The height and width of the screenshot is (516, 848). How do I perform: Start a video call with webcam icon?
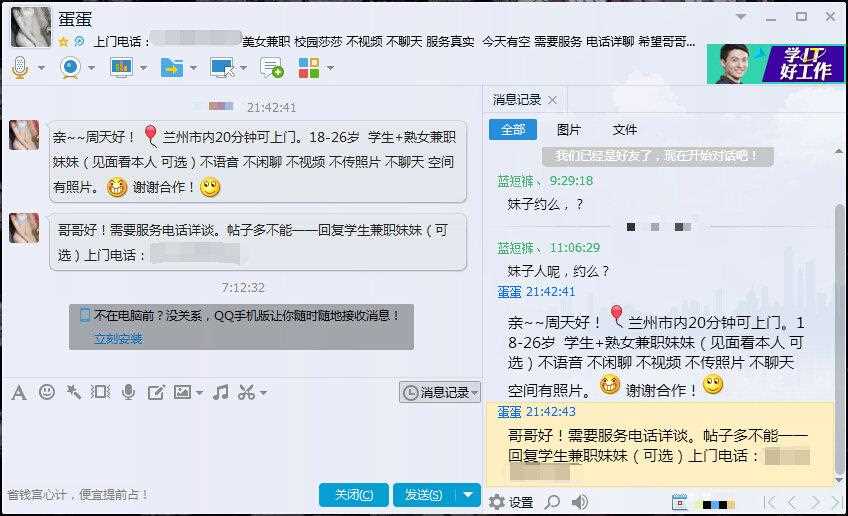click(70, 68)
